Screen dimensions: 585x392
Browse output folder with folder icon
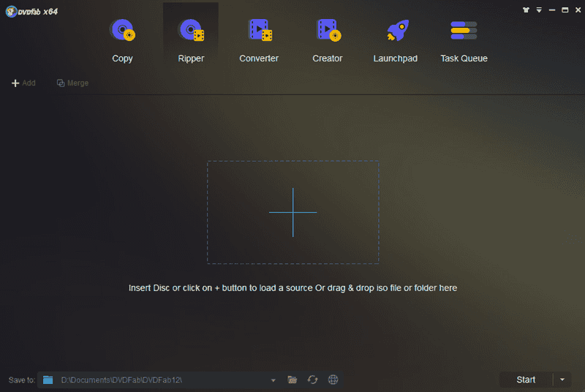click(292, 380)
